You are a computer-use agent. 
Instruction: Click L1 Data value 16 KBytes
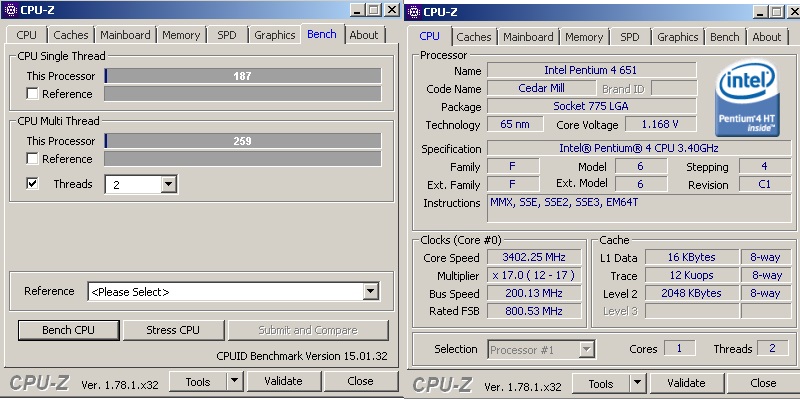[691, 257]
